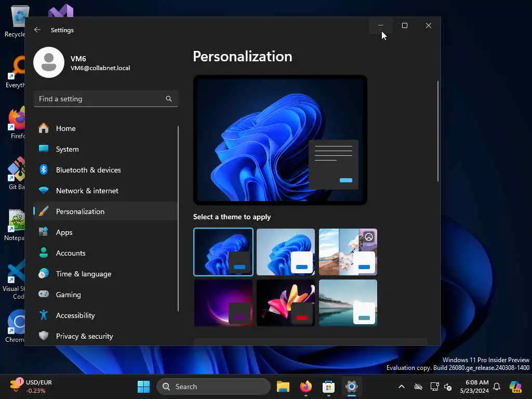Minimize the Settings window
The width and height of the screenshot is (532, 399).
[381, 25]
